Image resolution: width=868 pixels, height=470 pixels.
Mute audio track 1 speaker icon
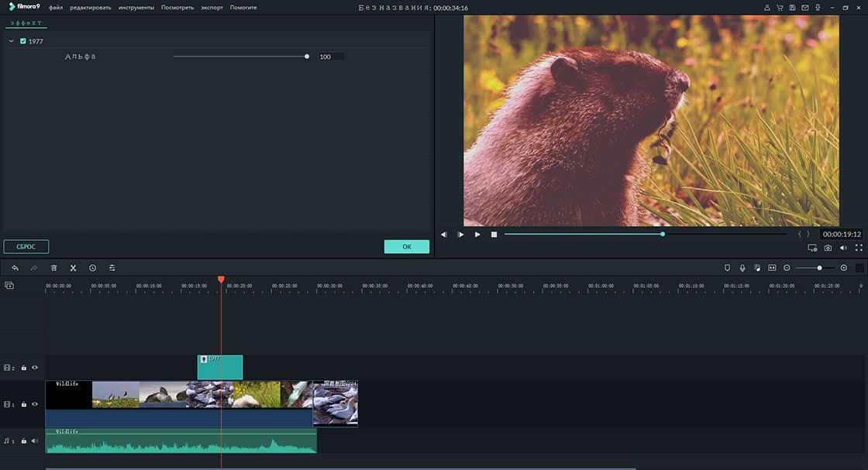pos(35,441)
